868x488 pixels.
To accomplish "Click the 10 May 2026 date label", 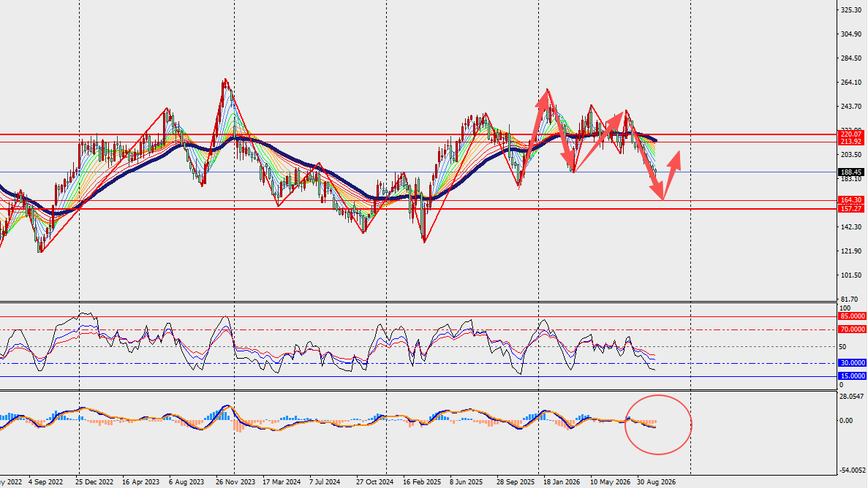I will [x=610, y=482].
